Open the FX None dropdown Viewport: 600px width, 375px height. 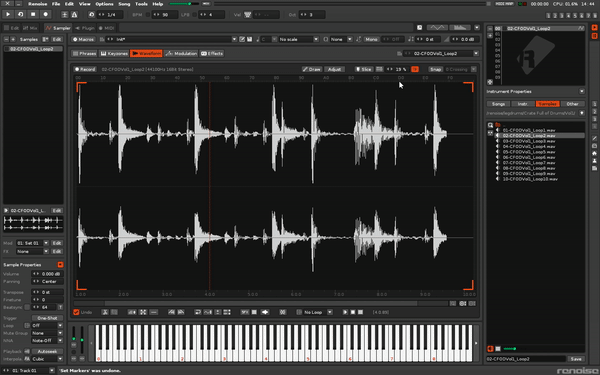pyautogui.click(x=32, y=251)
